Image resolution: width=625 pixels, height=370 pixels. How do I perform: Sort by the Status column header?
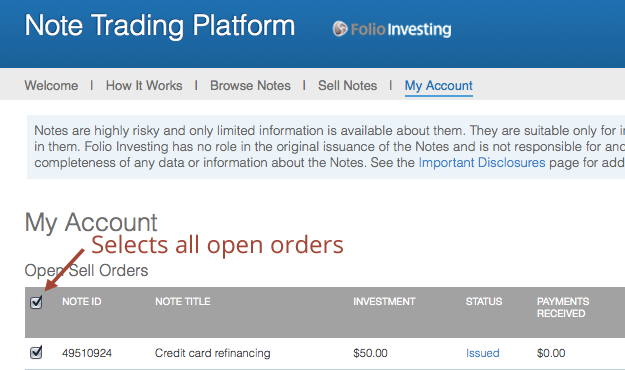point(484,301)
